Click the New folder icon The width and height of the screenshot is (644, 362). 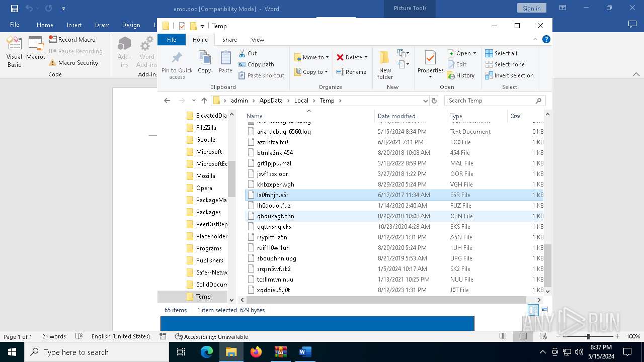click(x=384, y=57)
